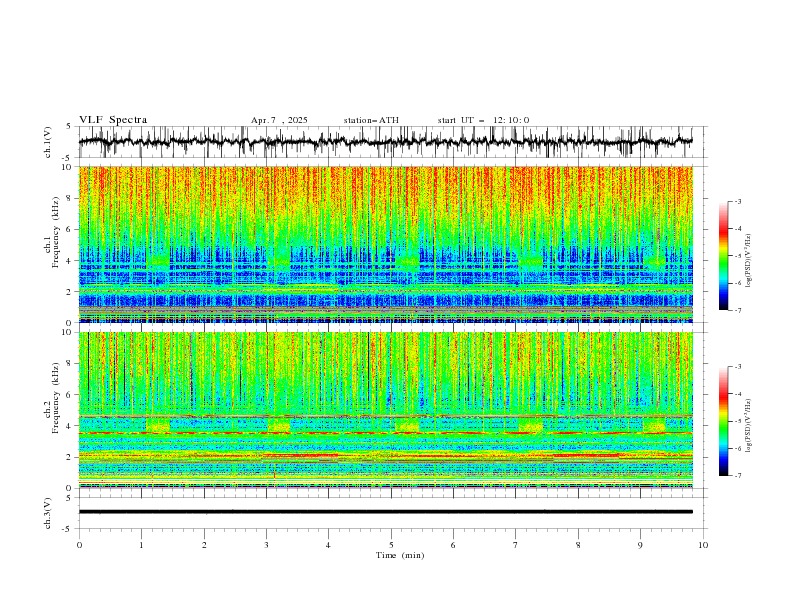Click the 'station=ATH' label

coord(371,120)
